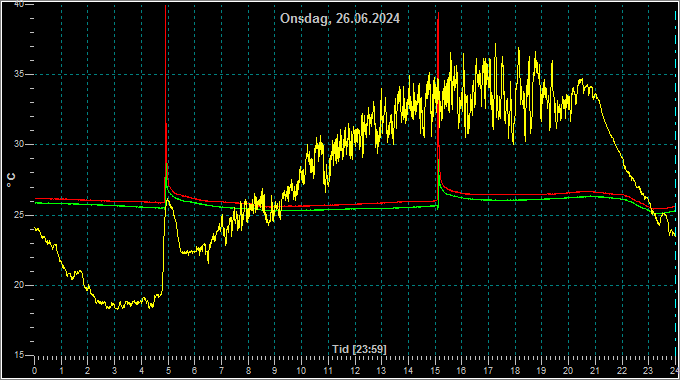Click the chart title Onsdag, 26.06.2024
The height and width of the screenshot is (380, 680).
pos(340,19)
